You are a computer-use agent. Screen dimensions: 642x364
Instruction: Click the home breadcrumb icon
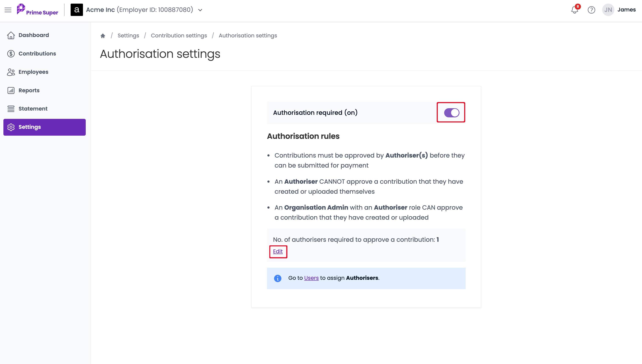tap(103, 36)
